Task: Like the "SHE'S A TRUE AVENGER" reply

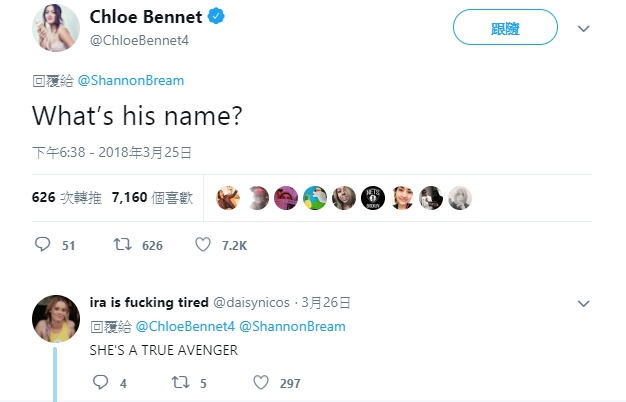Action: (x=261, y=382)
